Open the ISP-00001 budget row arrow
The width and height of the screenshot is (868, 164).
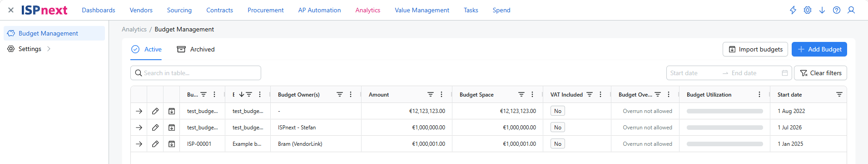[x=139, y=144]
